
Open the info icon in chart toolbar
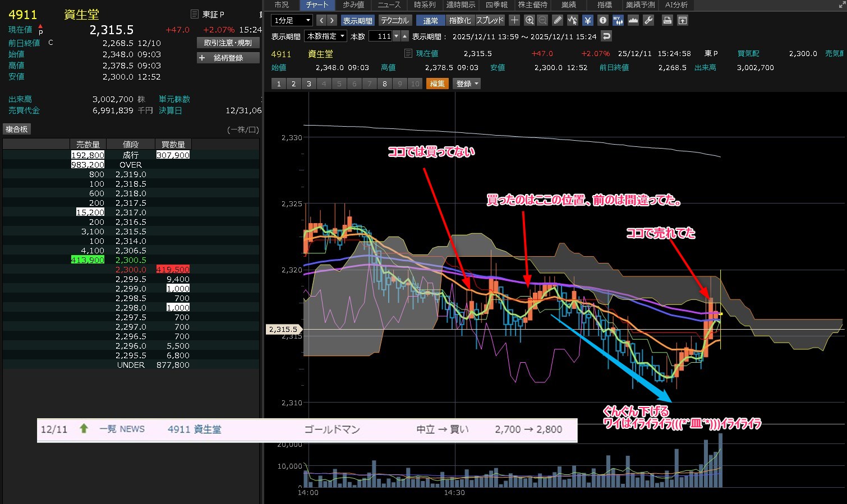tap(602, 20)
